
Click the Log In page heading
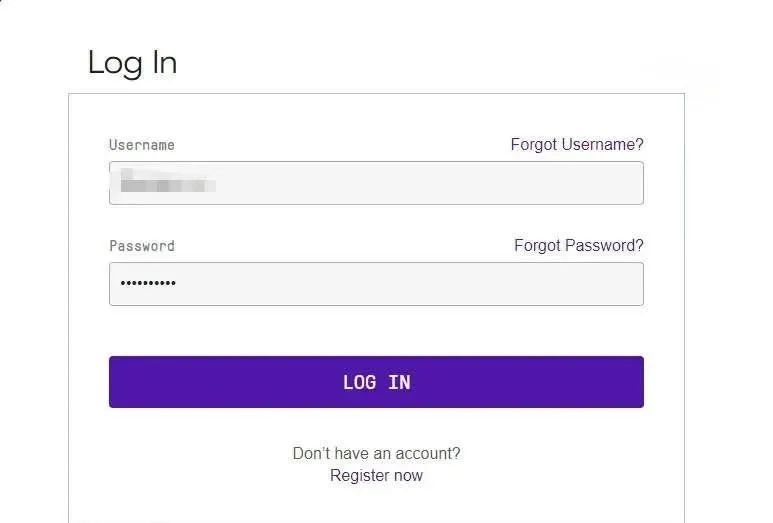click(132, 63)
